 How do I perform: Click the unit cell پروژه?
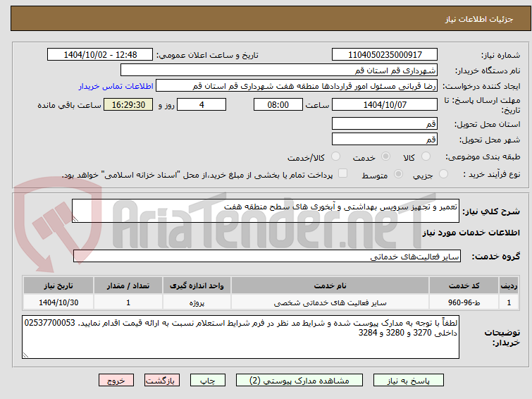click(x=197, y=302)
